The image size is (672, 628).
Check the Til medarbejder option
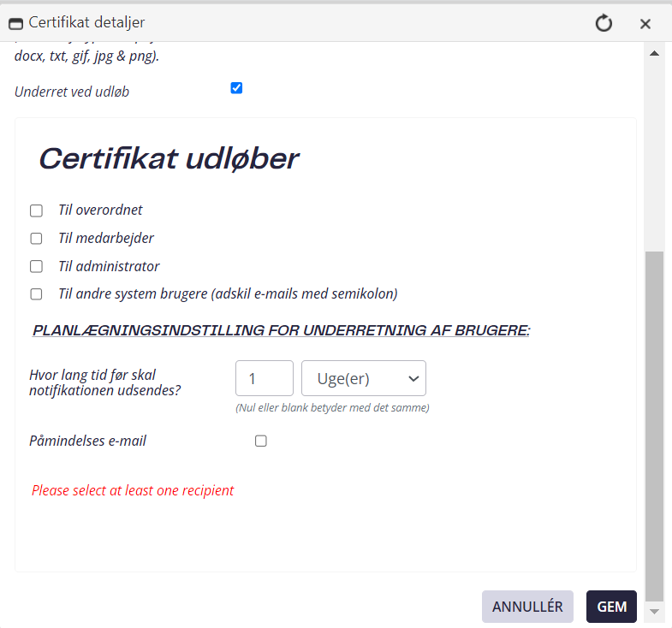click(x=37, y=238)
